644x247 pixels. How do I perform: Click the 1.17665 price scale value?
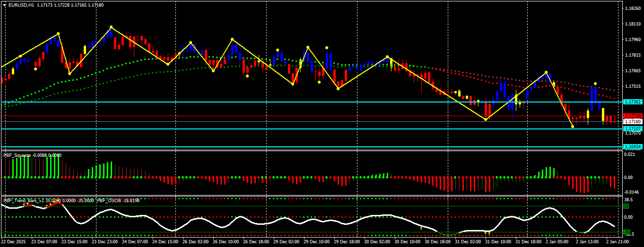tap(632, 71)
